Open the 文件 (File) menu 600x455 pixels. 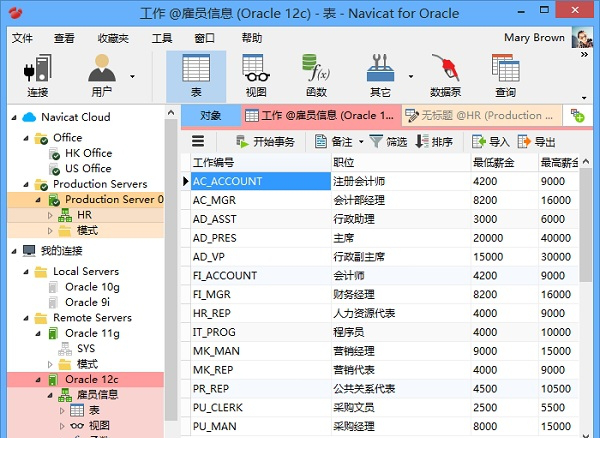point(22,38)
